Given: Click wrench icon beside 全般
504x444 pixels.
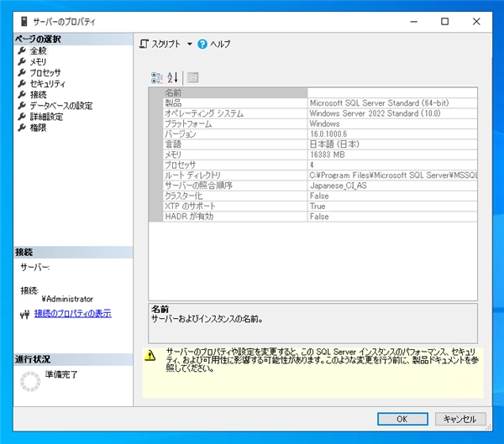Looking at the screenshot, I should tap(22, 50).
